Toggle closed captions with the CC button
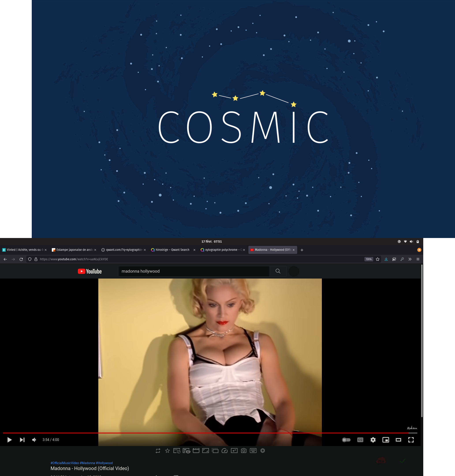The height and width of the screenshot is (476, 455). tap(360, 440)
